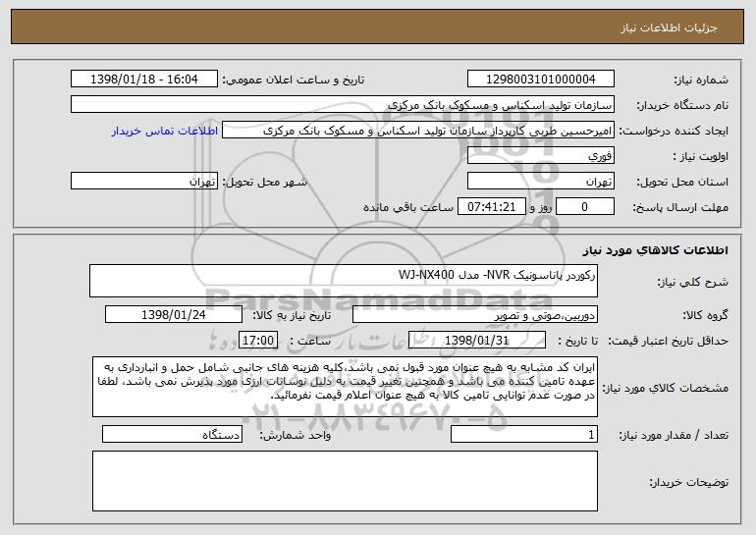
Task: Click the label گروه کالا
Action: tap(705, 316)
